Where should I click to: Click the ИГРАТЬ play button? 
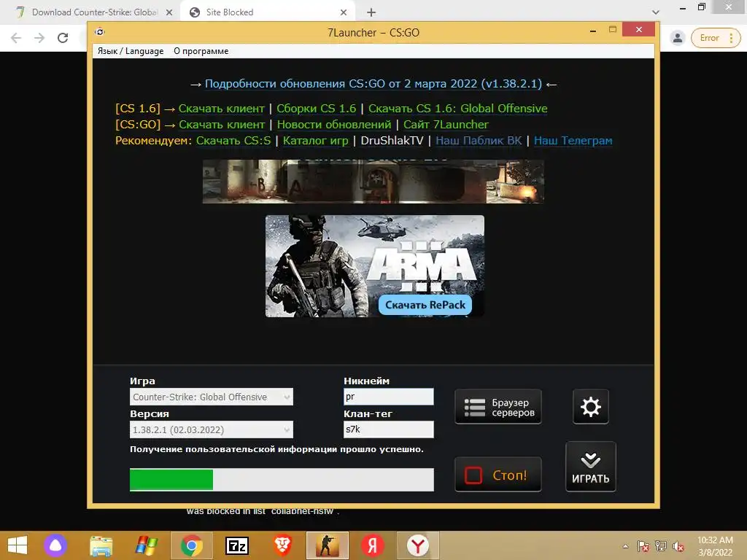click(x=590, y=467)
